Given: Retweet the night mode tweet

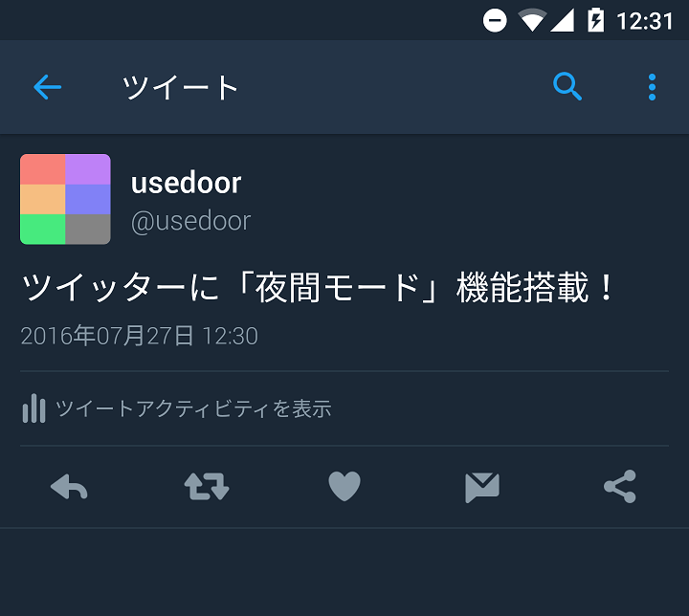Looking at the screenshot, I should (x=207, y=486).
